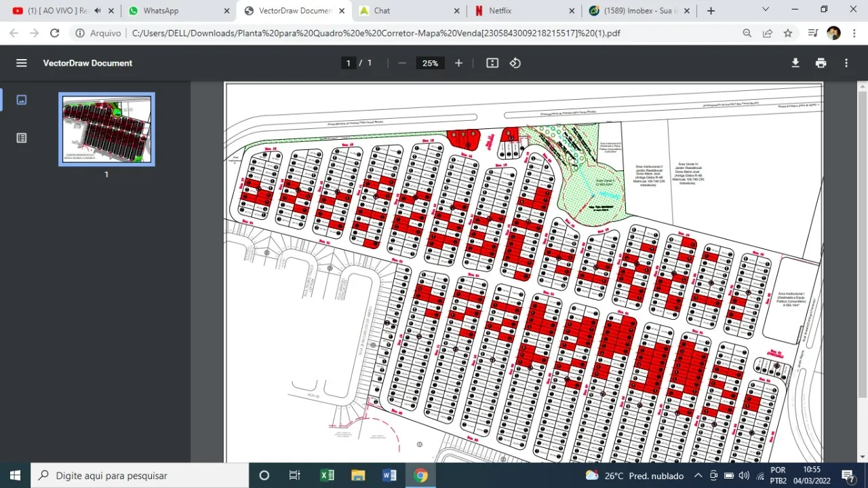Close the Chat tab
Viewport: 868px width, 488px height.
point(457,11)
